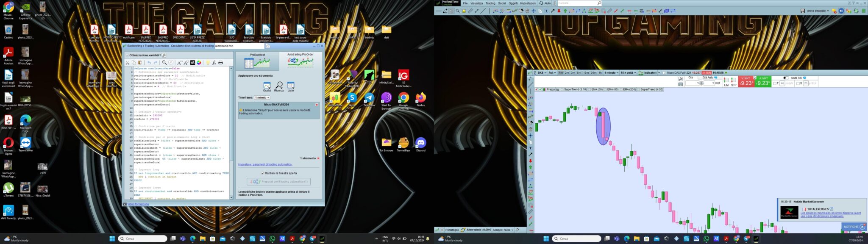868x244 pixels.
Task: Open the wrench next to Ottimizzazione variabili
Action: coord(164,55)
